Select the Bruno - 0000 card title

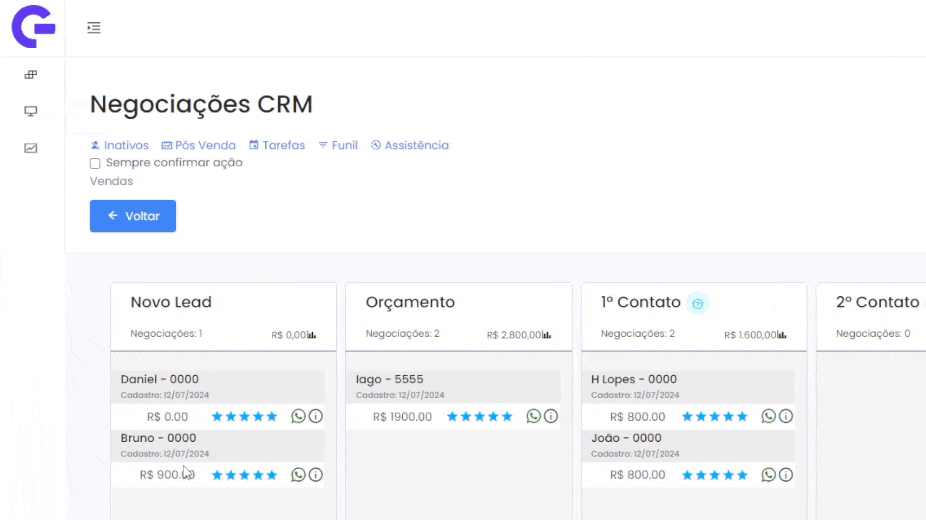coord(159,438)
